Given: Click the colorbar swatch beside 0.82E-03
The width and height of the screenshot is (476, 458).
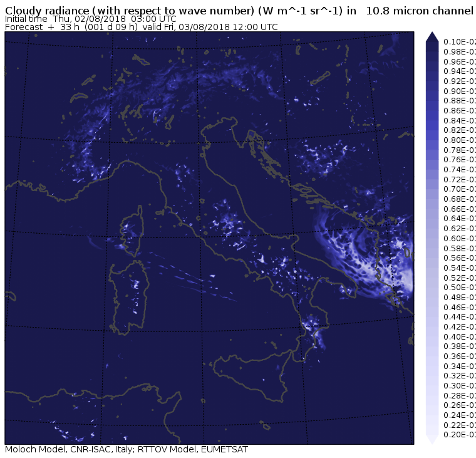Looking at the screenshot, I should (432, 130).
